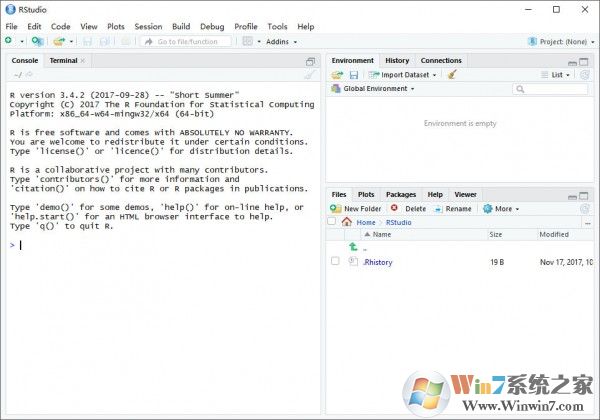Click the New File icon in main toolbar
This screenshot has width=600, height=420.
click(8, 41)
